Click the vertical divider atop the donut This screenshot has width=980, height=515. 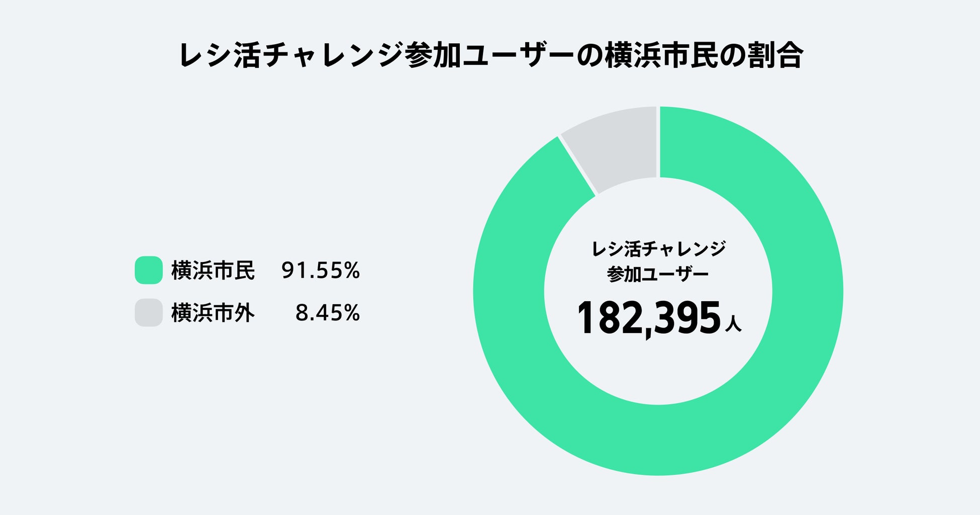[658, 142]
